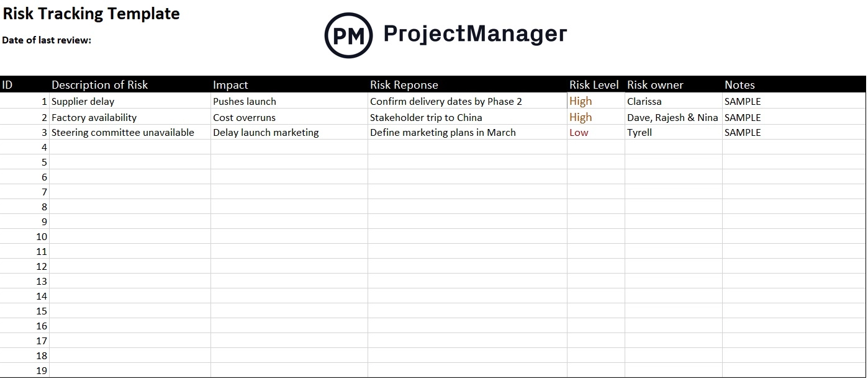The height and width of the screenshot is (379, 868).
Task: Select the Low risk level cell
Action: point(579,132)
